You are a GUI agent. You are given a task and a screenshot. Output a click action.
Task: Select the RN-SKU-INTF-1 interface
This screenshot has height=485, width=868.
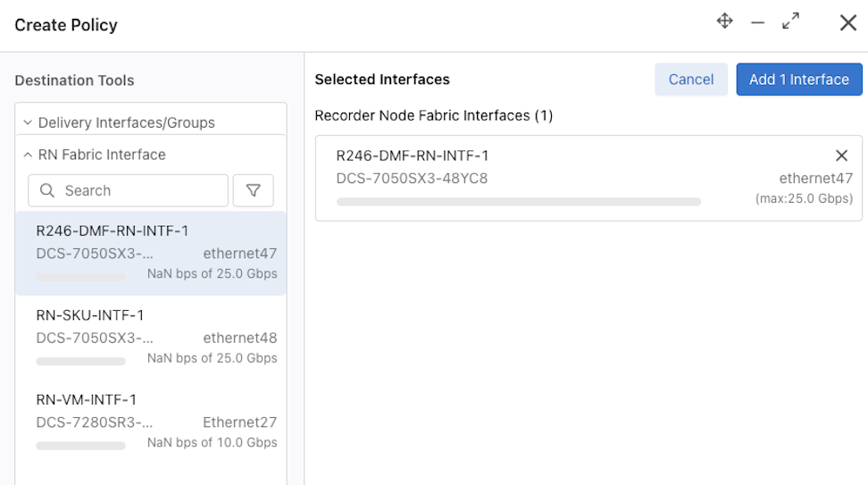pos(151,337)
